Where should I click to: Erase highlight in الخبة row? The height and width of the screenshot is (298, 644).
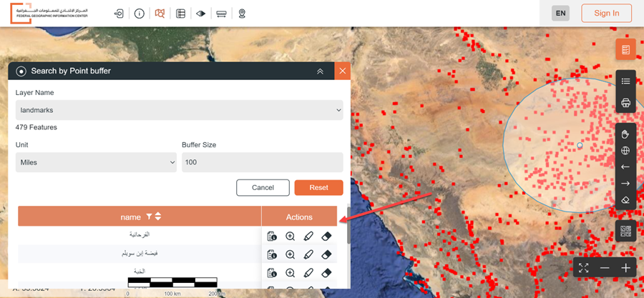326,272
